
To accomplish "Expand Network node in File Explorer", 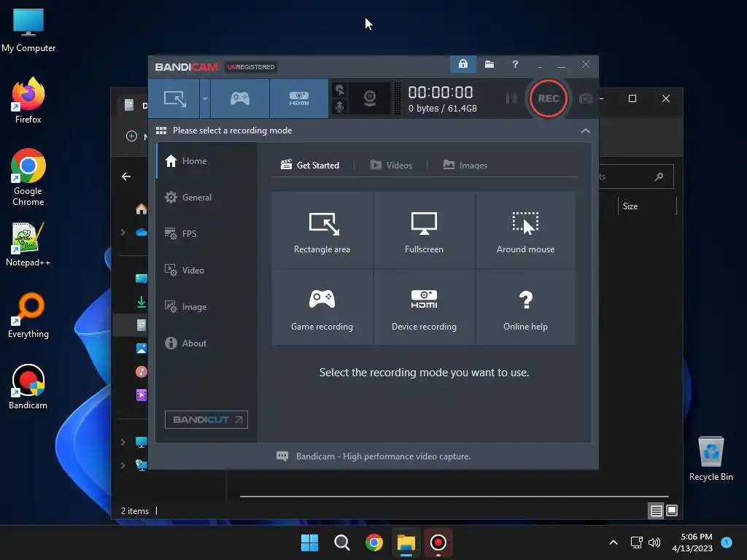I will pos(123,465).
